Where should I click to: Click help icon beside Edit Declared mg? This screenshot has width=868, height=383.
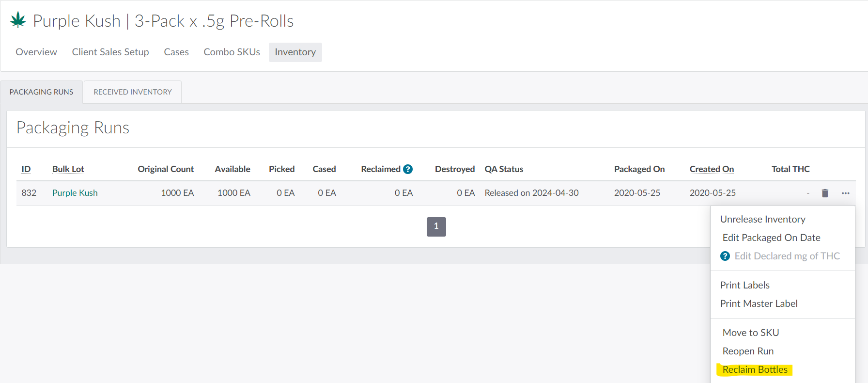(725, 256)
